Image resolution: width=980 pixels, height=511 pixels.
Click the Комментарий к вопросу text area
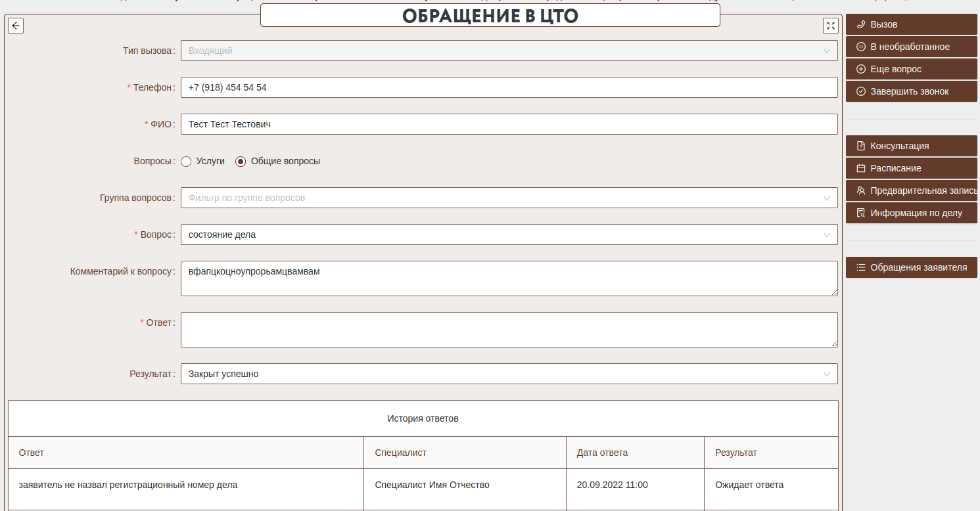pos(509,278)
